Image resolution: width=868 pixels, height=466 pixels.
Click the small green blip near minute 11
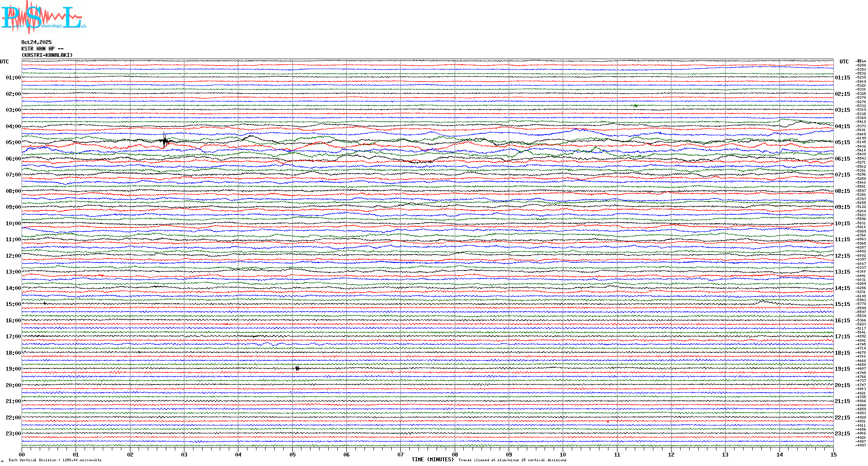(635, 105)
